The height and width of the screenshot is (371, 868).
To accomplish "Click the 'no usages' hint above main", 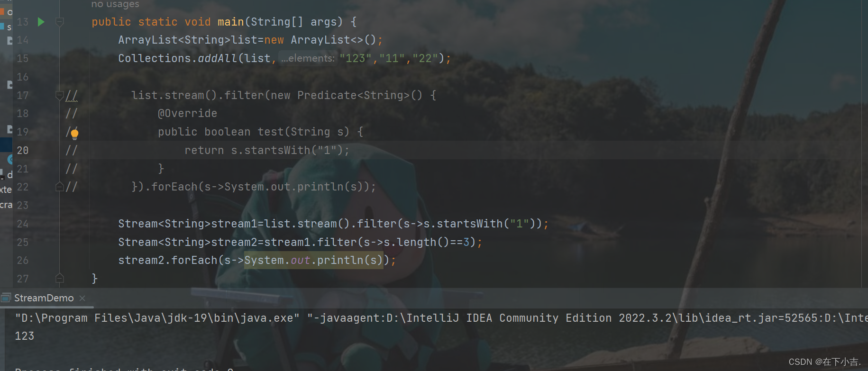I will [x=115, y=4].
